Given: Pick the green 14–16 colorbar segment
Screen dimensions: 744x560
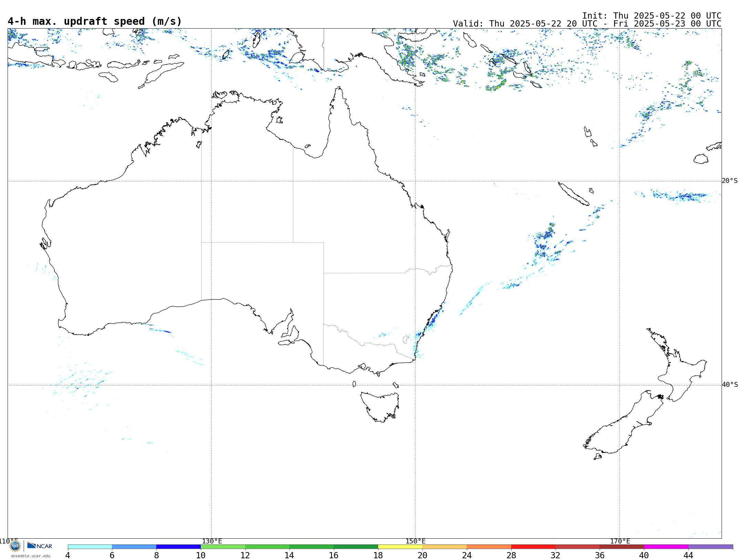Looking at the screenshot, I should 312,547.
